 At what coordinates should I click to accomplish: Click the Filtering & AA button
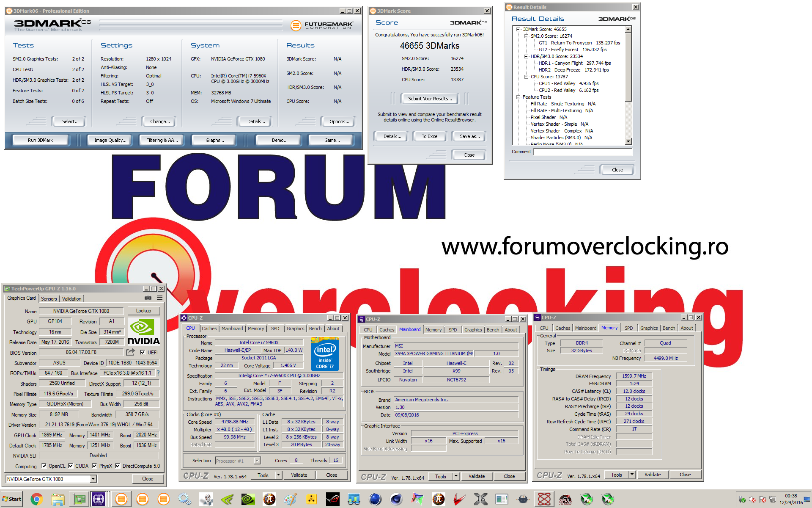(162, 140)
